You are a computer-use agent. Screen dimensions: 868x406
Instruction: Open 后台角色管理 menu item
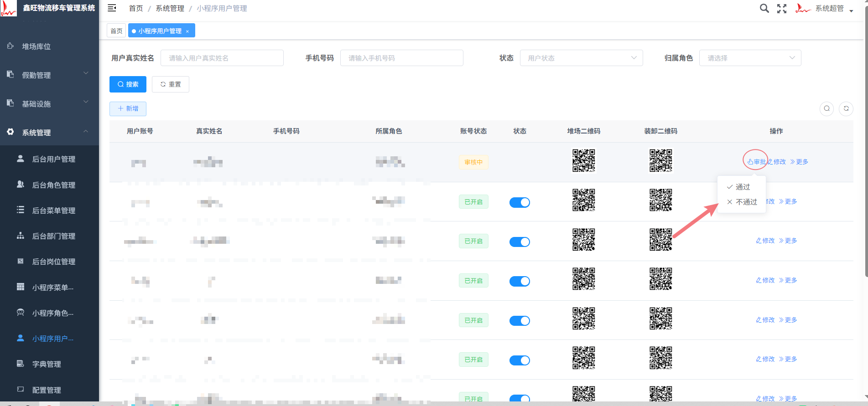coord(49,185)
